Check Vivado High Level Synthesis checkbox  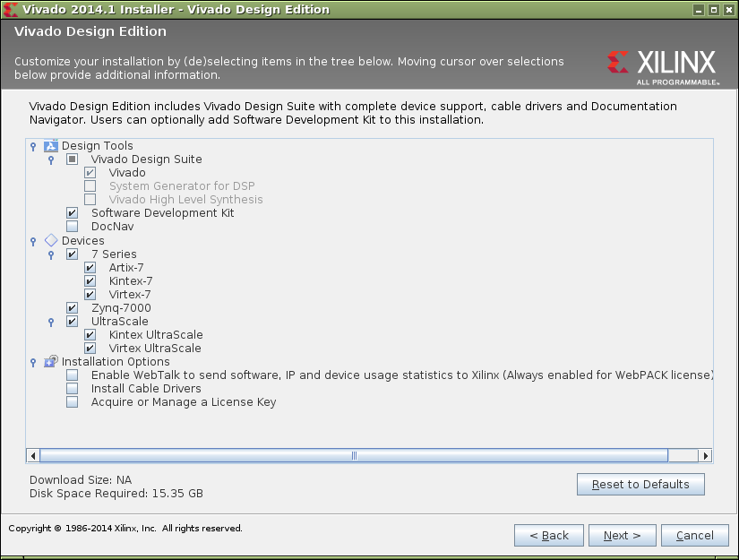pos(90,200)
